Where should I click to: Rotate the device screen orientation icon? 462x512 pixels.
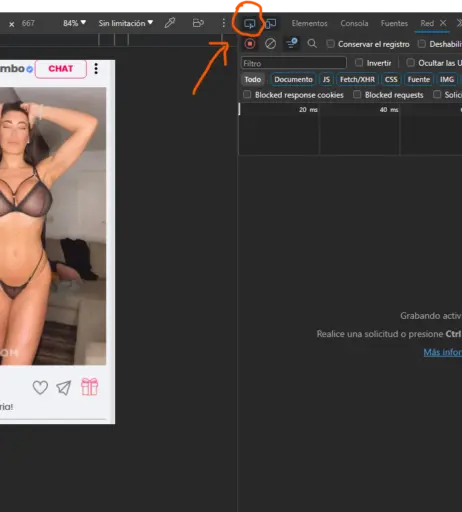[x=198, y=23]
